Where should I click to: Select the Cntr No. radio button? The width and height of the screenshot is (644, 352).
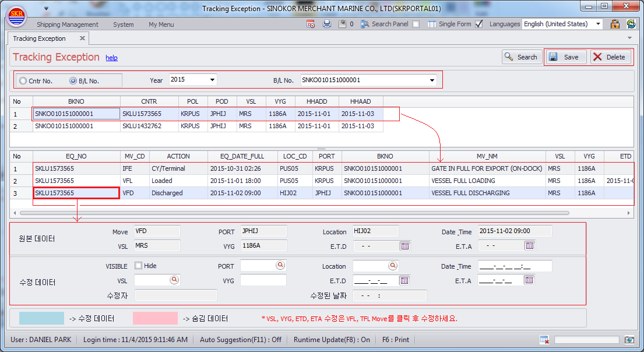tap(24, 79)
